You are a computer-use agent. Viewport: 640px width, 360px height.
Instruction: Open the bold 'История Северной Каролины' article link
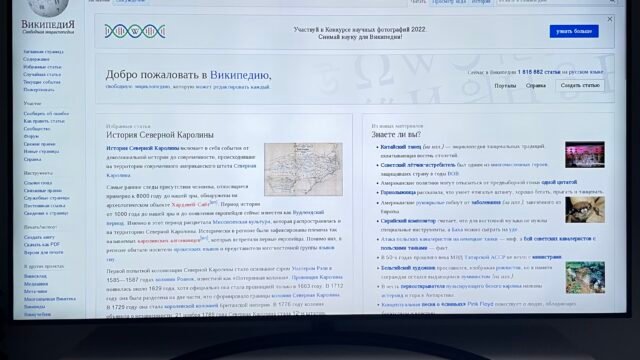pos(143,148)
